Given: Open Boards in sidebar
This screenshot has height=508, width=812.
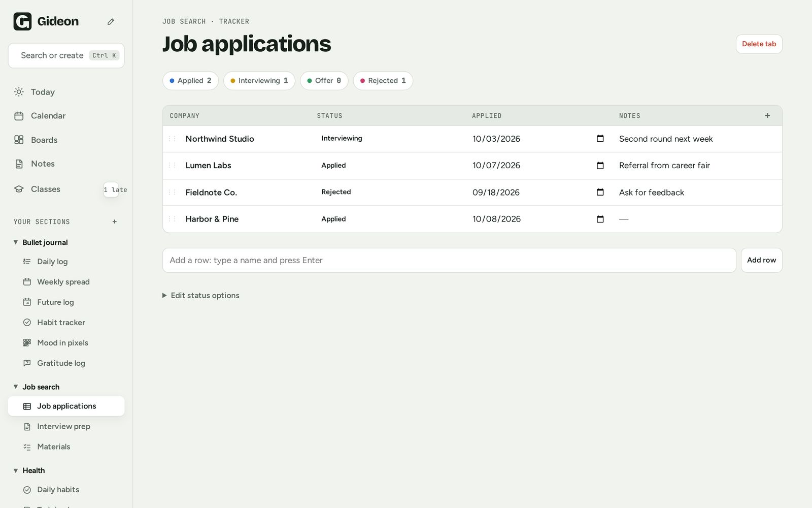Looking at the screenshot, I should click(66, 140).
